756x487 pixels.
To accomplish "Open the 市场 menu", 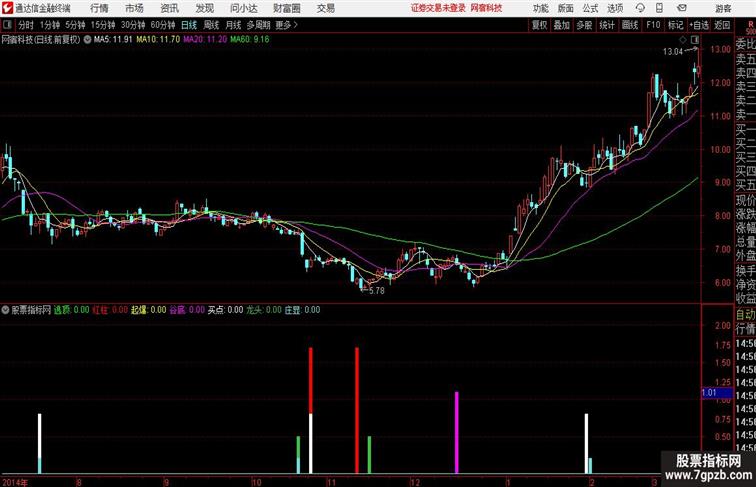I will pyautogui.click(x=134, y=8).
